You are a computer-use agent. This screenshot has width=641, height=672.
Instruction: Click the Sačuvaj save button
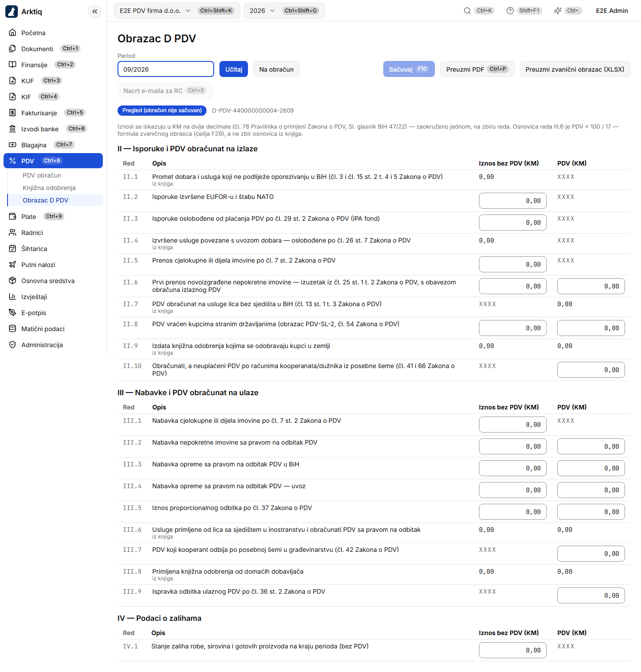pyautogui.click(x=409, y=69)
